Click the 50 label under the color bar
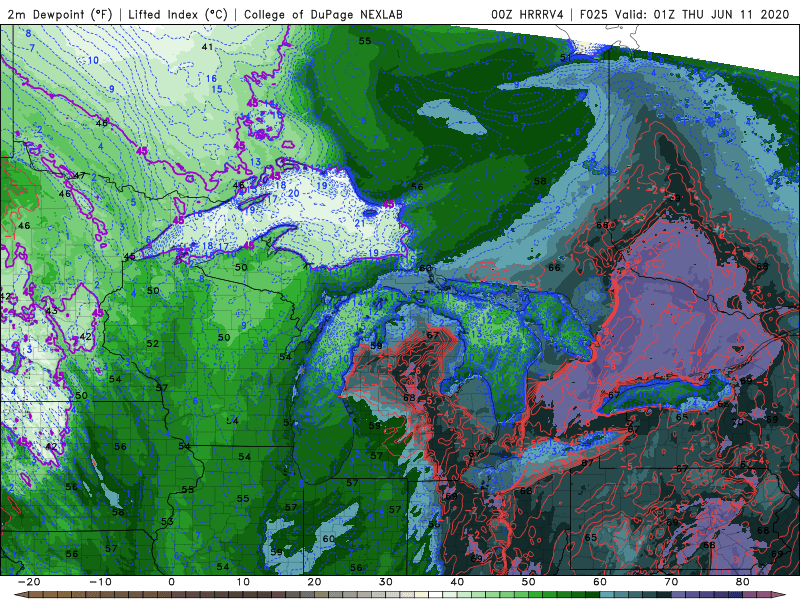800x600 pixels. click(529, 582)
